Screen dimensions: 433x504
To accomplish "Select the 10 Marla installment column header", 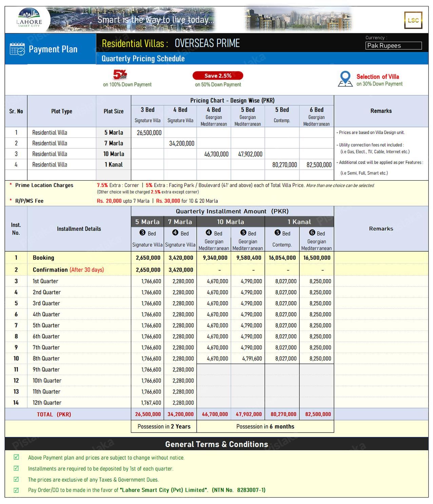I will pyautogui.click(x=231, y=222).
